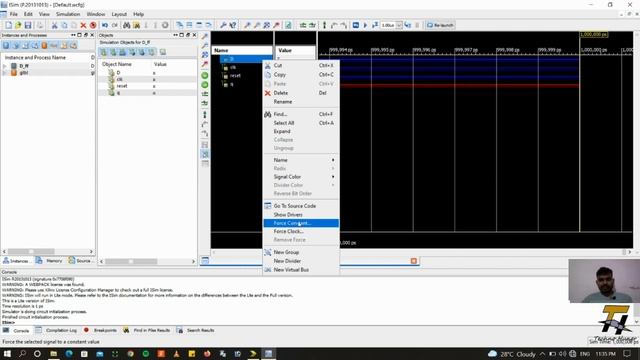Click the Step simulation toolbar icon
This screenshot has width=640, height=360.
pos(408,25)
